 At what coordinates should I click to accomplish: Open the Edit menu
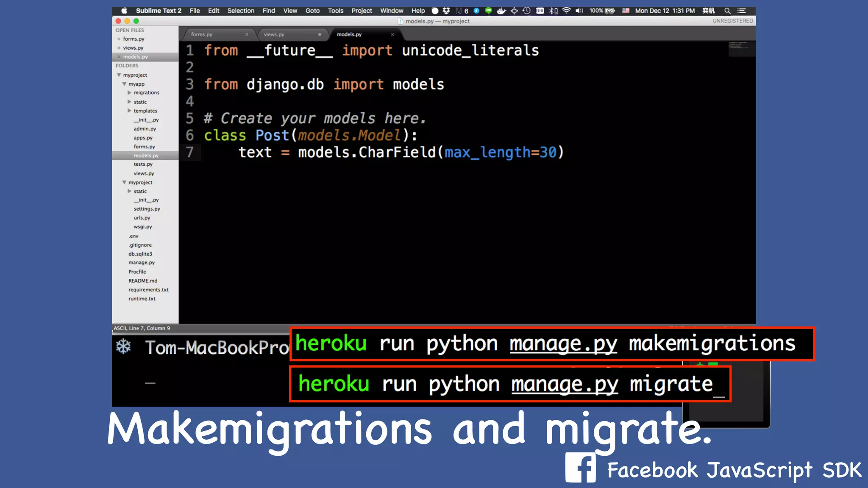click(x=214, y=11)
